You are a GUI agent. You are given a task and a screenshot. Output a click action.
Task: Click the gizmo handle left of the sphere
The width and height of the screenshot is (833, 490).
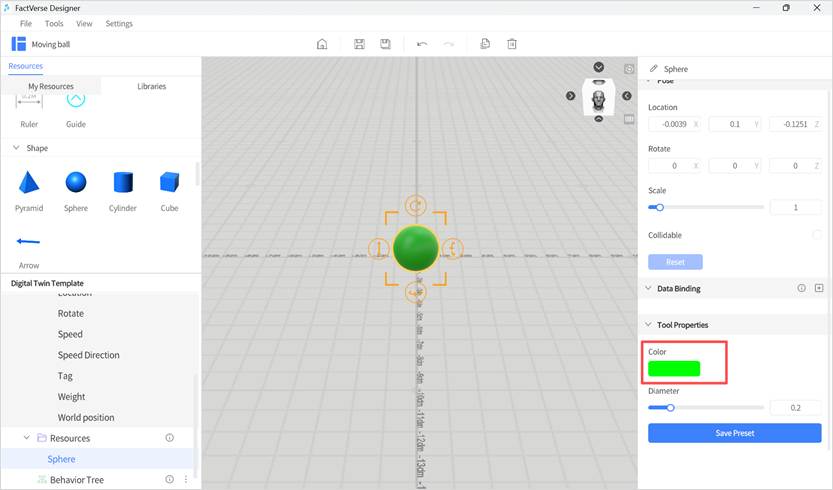tap(379, 248)
